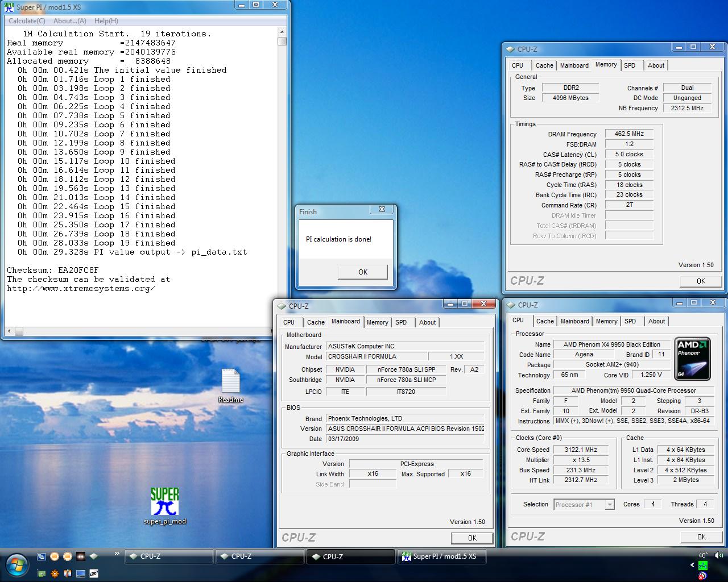This screenshot has width=728, height=582.
Task: Select the Cache tab in processor CPU-Z window
Action: click(545, 321)
